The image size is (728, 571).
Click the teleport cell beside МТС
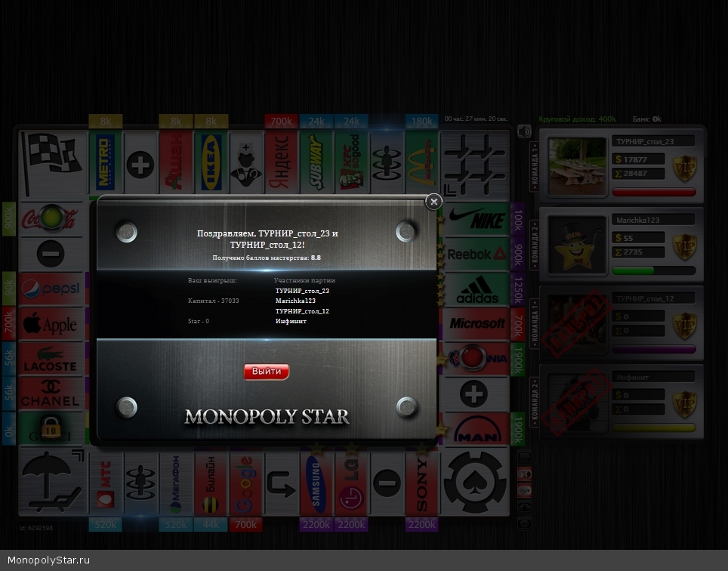140,483
